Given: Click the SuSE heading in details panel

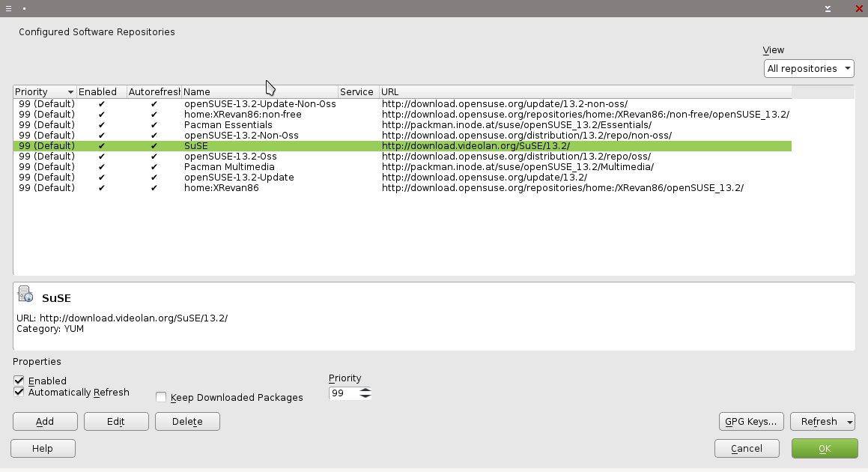Looking at the screenshot, I should [56, 298].
